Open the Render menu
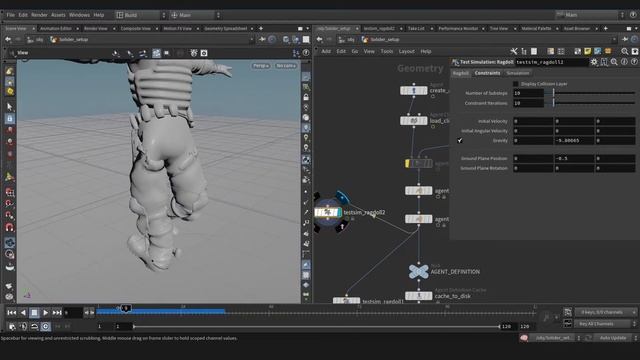Image resolution: width=640 pixels, height=360 pixels. (x=40, y=15)
